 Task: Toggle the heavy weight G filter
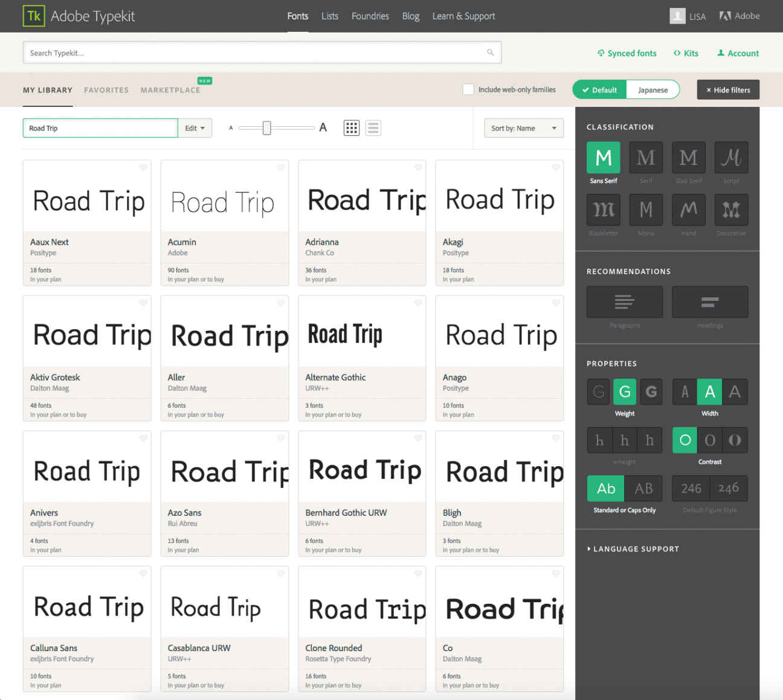[x=651, y=392]
